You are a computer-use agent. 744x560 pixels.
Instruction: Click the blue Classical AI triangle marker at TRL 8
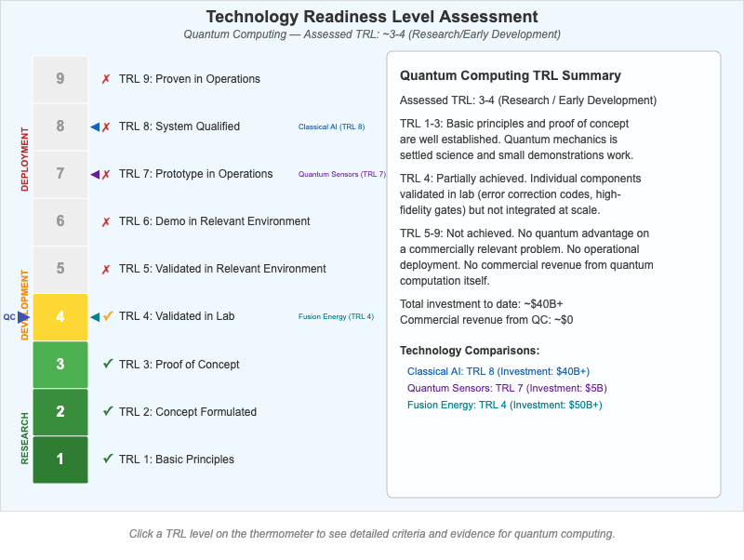coord(97,127)
